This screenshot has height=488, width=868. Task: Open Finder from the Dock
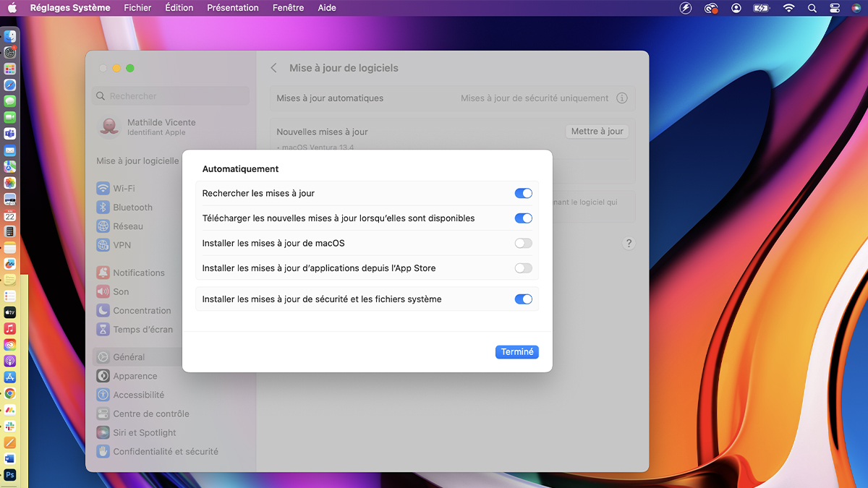[x=10, y=36]
